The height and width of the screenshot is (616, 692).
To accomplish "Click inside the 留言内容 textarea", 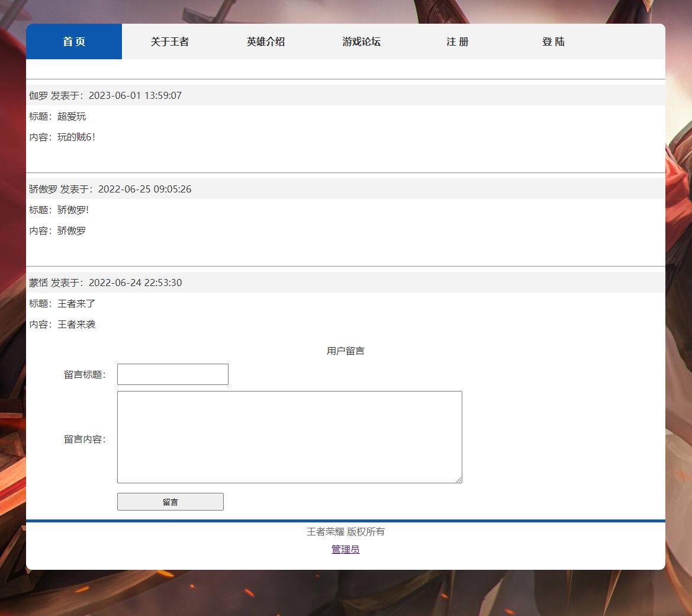I will click(289, 437).
